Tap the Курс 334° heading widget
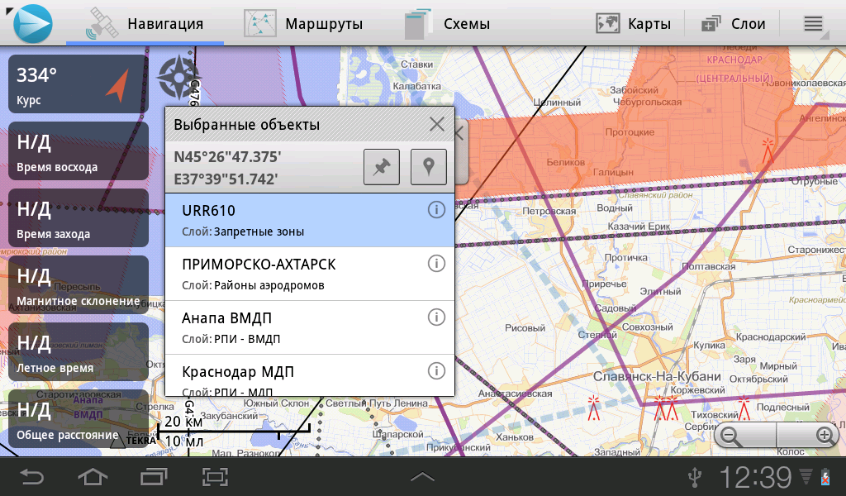Image resolution: width=846 pixels, height=496 pixels. [x=78, y=84]
